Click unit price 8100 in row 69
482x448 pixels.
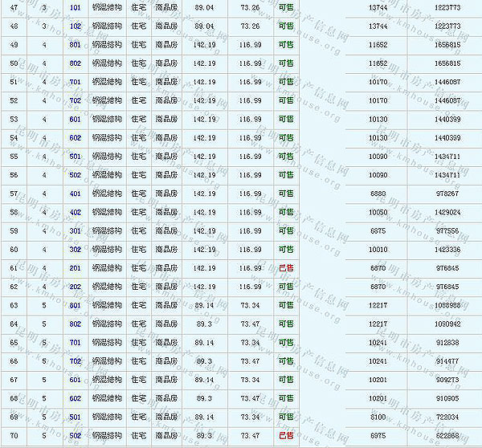pyautogui.click(x=378, y=417)
